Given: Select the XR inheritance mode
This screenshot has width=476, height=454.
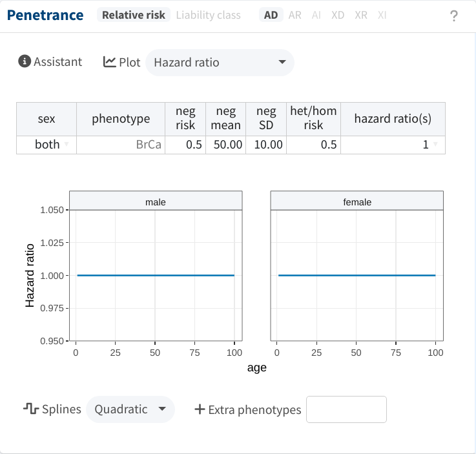Looking at the screenshot, I should pos(361,15).
